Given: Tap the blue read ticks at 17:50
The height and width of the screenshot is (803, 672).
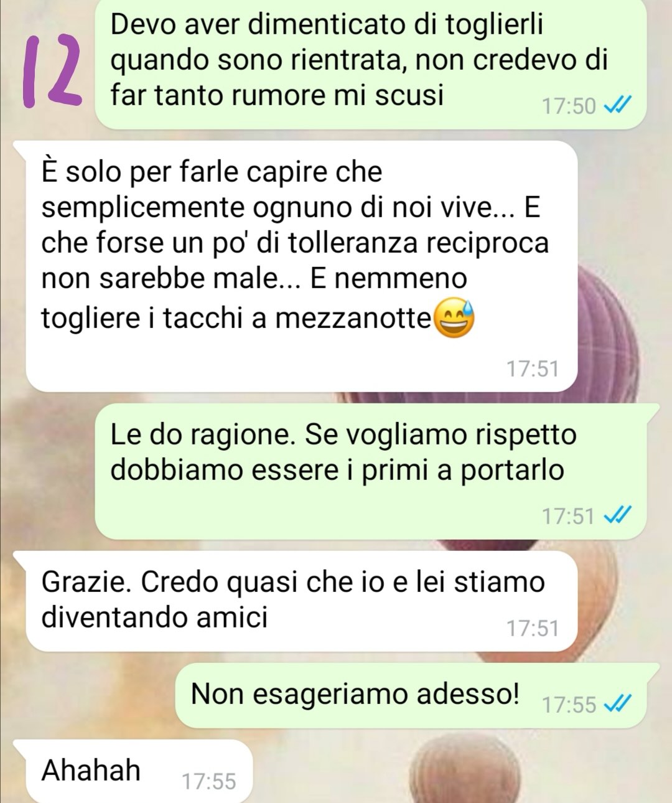Looking at the screenshot, I should click(618, 106).
